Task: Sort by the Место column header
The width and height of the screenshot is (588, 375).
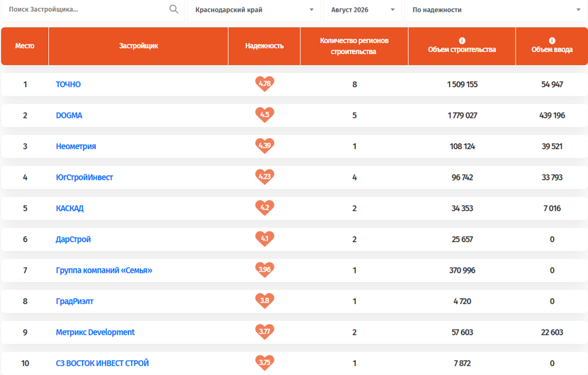Action: tap(25, 46)
